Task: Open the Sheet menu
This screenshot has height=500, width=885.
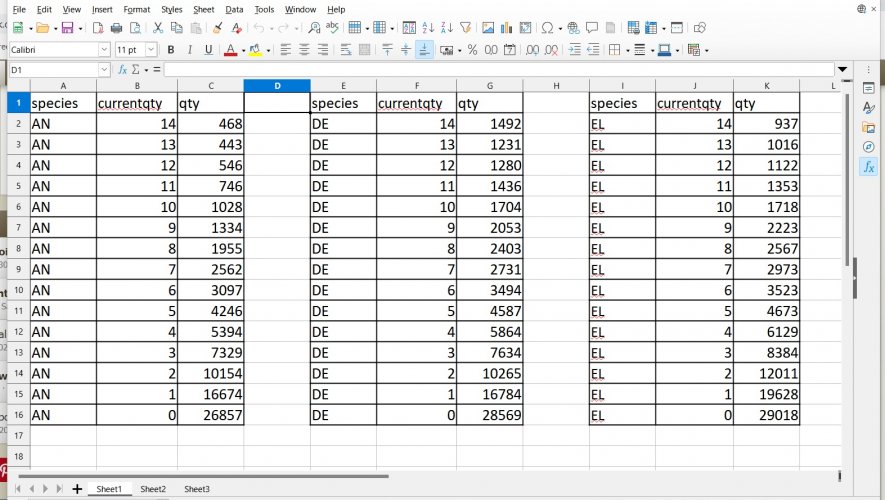Action: click(203, 9)
